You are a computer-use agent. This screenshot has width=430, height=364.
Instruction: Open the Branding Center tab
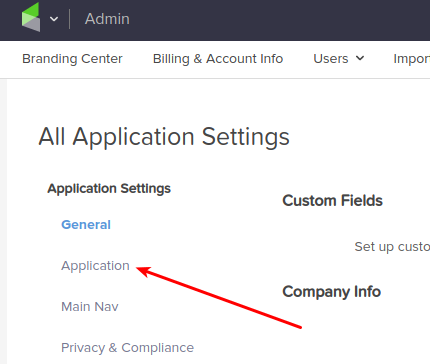click(x=72, y=59)
